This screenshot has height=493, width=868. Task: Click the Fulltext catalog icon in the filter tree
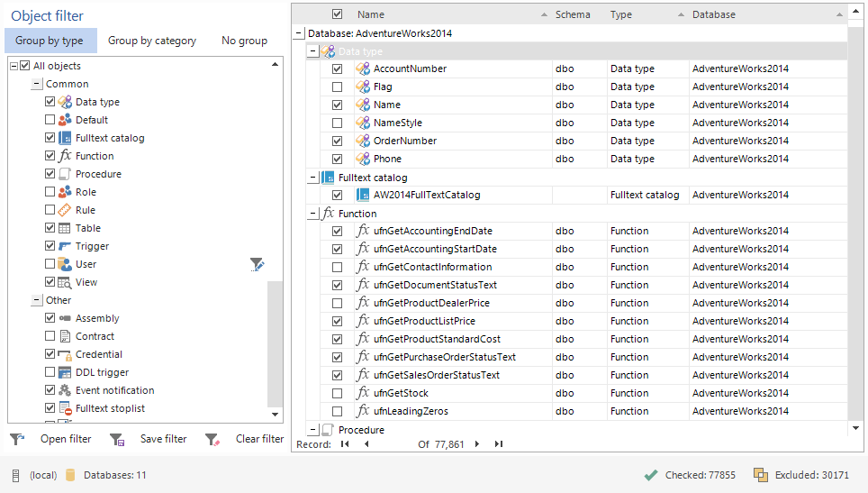[x=65, y=138]
